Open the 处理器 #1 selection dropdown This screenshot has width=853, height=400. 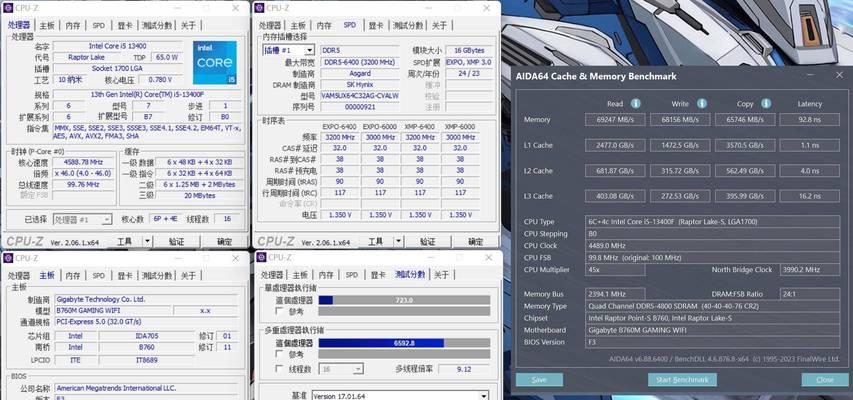pyautogui.click(x=107, y=219)
